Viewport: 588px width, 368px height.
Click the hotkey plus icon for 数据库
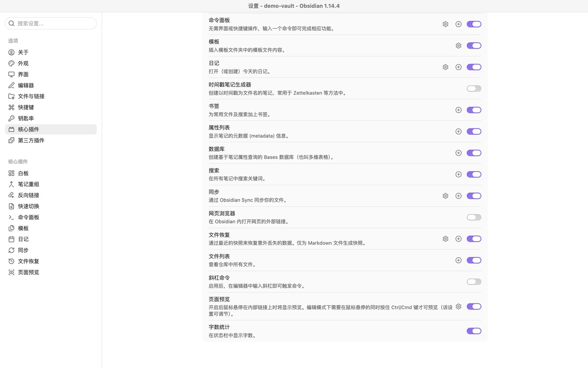[x=458, y=153]
